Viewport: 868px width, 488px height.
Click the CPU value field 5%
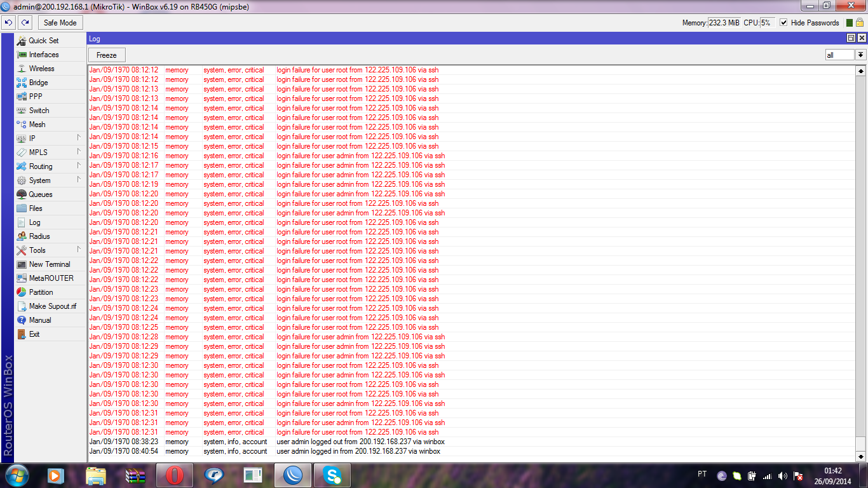tap(767, 23)
